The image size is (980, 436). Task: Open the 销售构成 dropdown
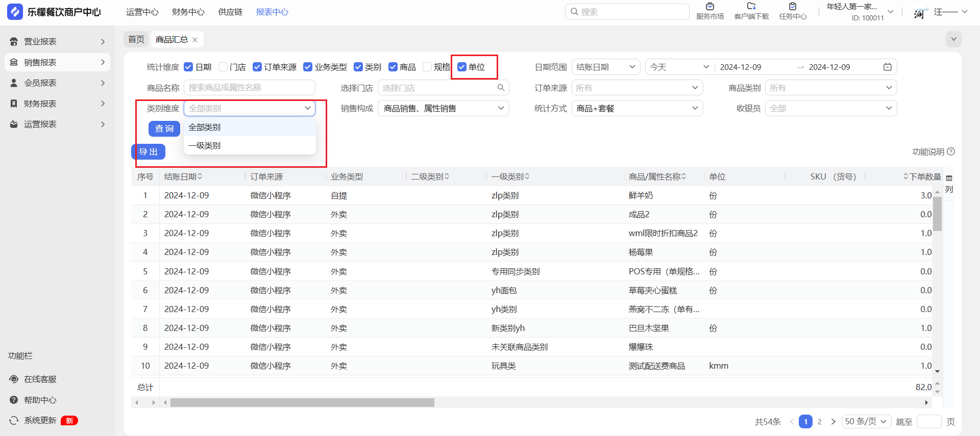coord(444,108)
